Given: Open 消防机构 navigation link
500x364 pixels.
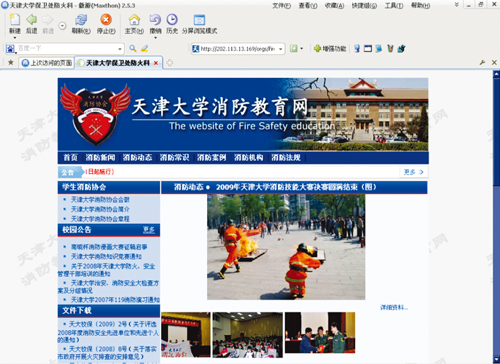Looking at the screenshot, I should (x=248, y=157).
